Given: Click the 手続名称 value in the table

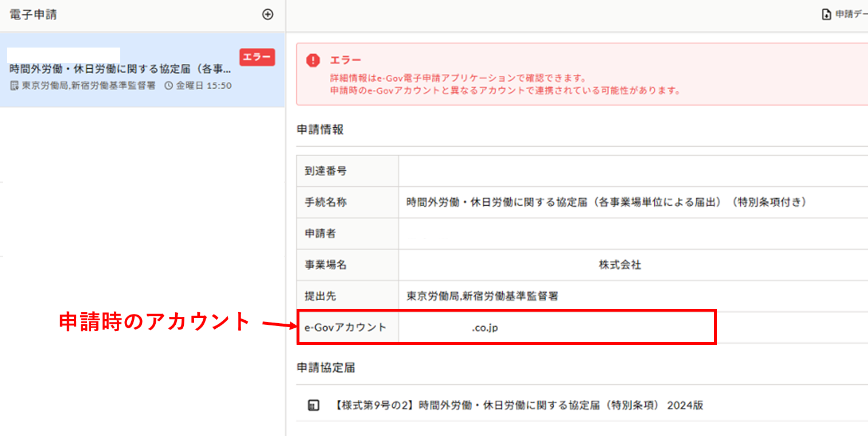Looking at the screenshot, I should (x=606, y=202).
